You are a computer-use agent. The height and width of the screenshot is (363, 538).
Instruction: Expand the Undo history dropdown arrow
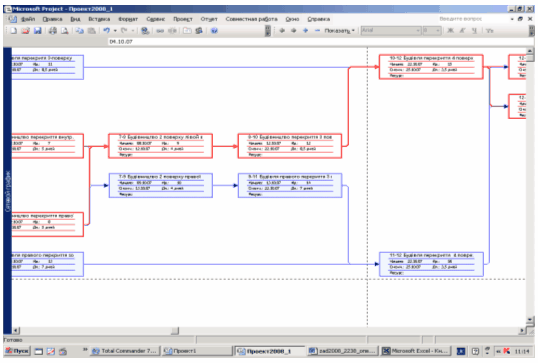click(115, 31)
